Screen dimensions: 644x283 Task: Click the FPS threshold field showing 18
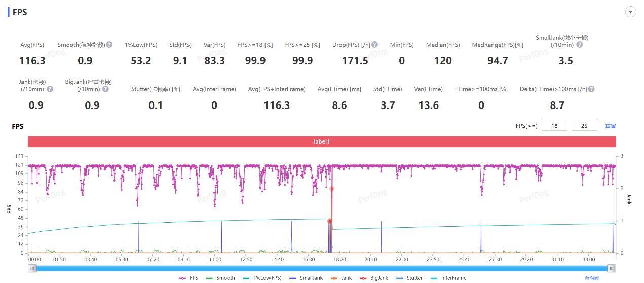pyautogui.click(x=554, y=126)
